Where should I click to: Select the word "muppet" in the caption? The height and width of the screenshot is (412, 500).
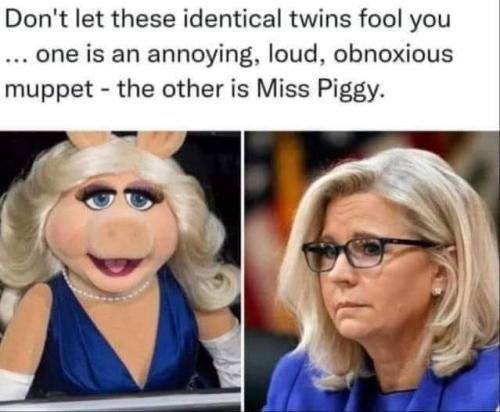49,90
